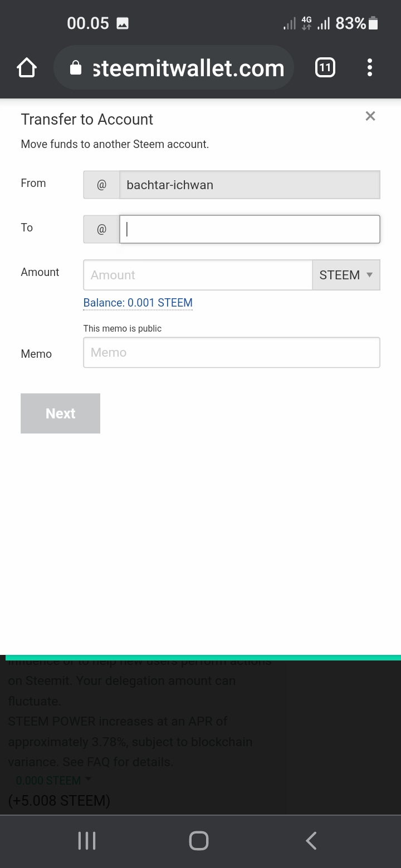Open Chrome three-dot overflow menu

(370, 68)
